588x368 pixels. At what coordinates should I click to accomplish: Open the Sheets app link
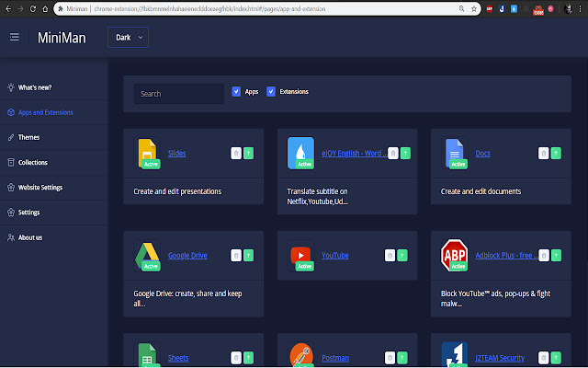[x=178, y=358]
